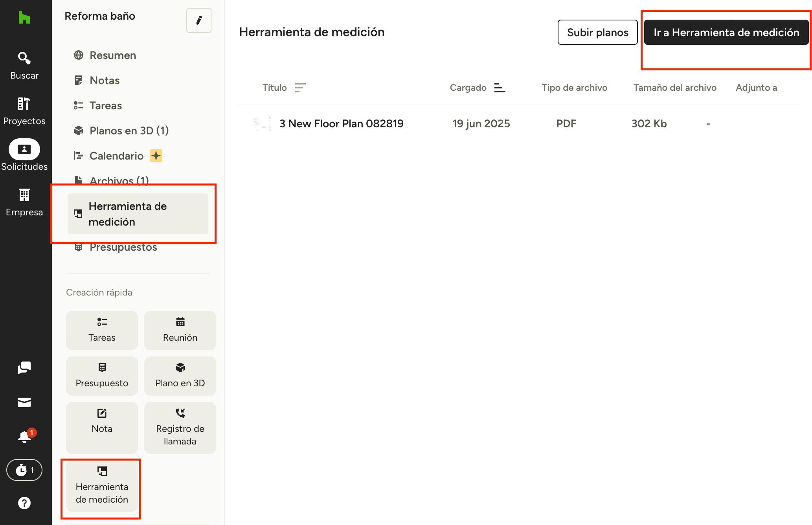Open the mail inbox icon

click(x=24, y=402)
